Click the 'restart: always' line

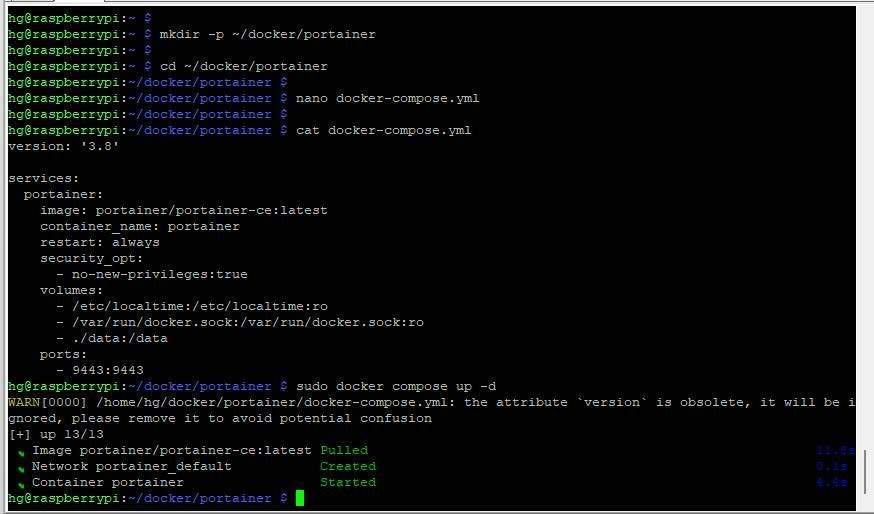click(x=100, y=243)
